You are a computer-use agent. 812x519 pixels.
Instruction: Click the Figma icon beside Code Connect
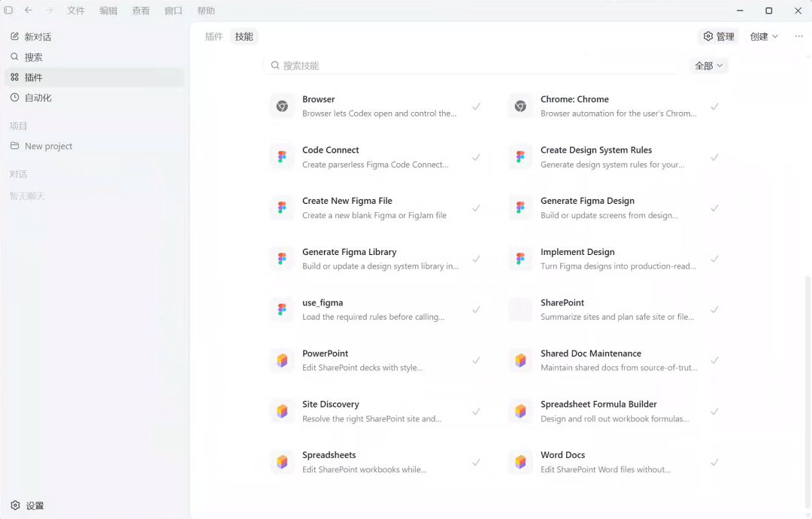point(282,157)
